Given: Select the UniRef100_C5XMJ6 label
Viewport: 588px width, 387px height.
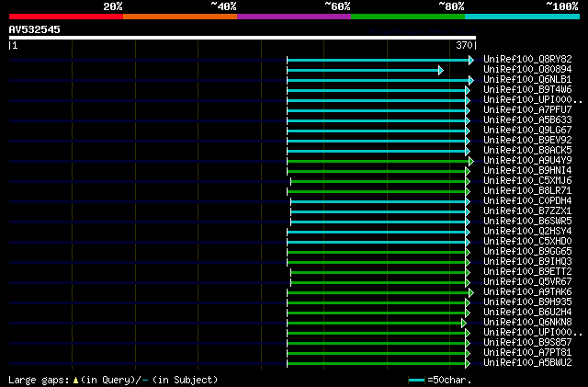Looking at the screenshot, I should [527, 181].
